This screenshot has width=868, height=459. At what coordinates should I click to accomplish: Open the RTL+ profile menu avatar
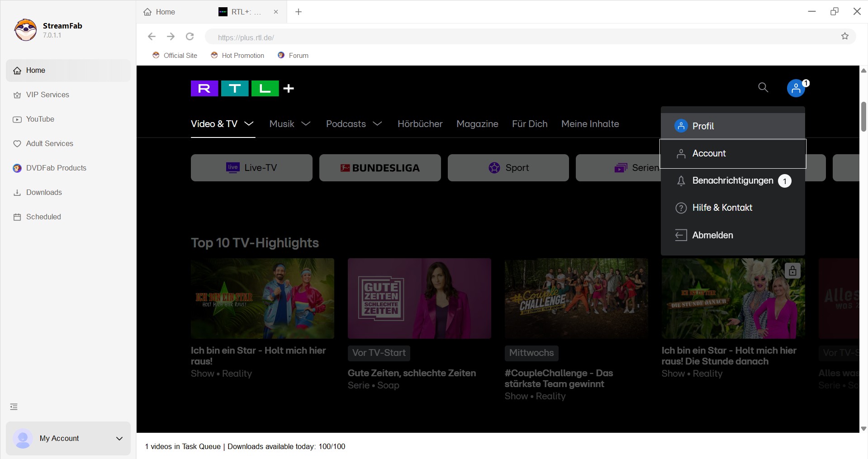point(795,88)
